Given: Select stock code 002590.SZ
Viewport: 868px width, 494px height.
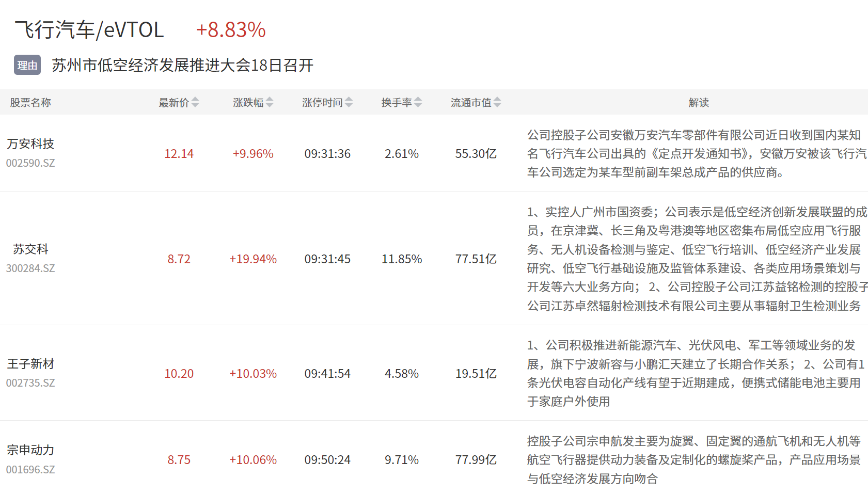Looking at the screenshot, I should [x=30, y=163].
